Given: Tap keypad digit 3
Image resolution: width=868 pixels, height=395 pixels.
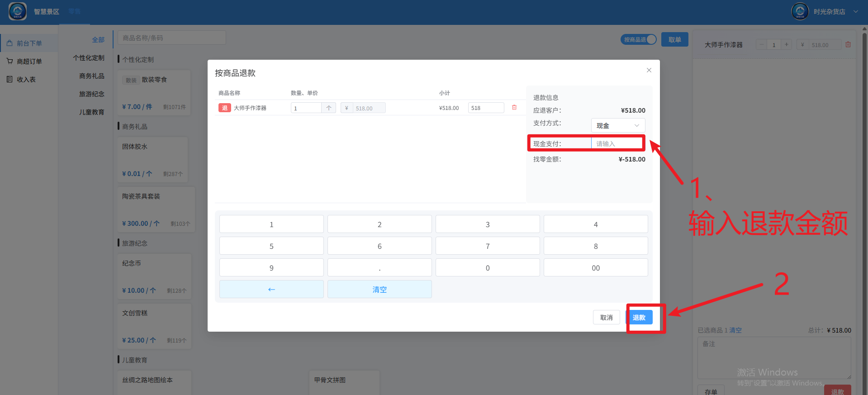Looking at the screenshot, I should 488,224.
